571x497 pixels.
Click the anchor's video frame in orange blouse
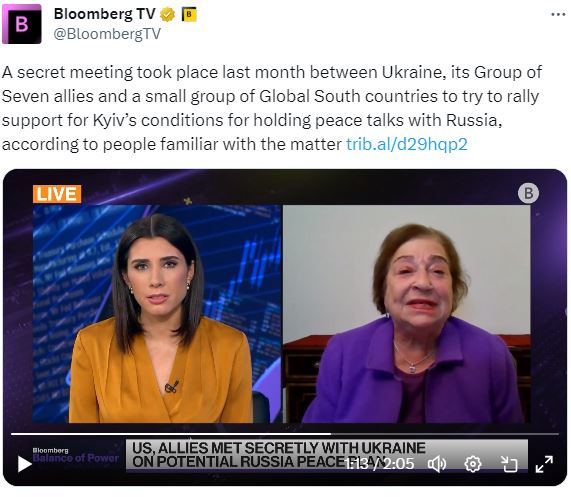coord(157,314)
